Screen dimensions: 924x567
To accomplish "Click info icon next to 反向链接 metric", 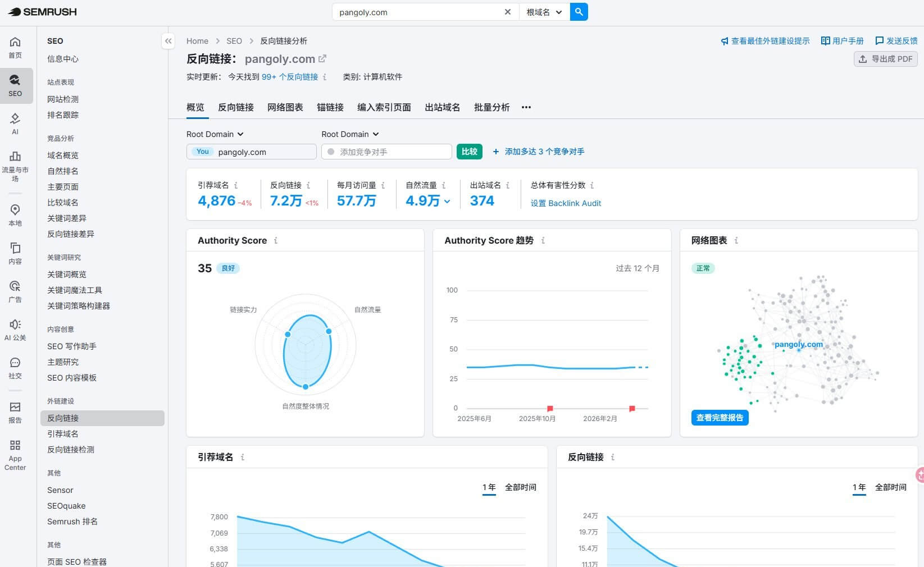I will point(308,185).
